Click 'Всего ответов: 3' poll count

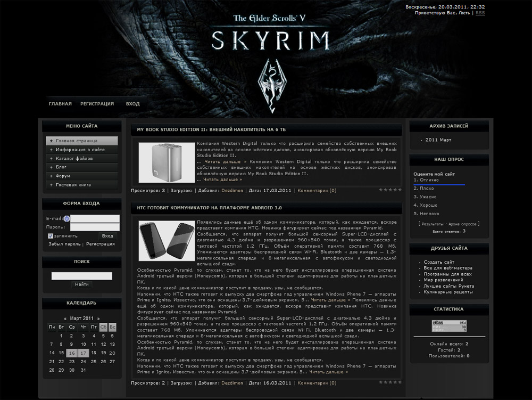pos(449,231)
